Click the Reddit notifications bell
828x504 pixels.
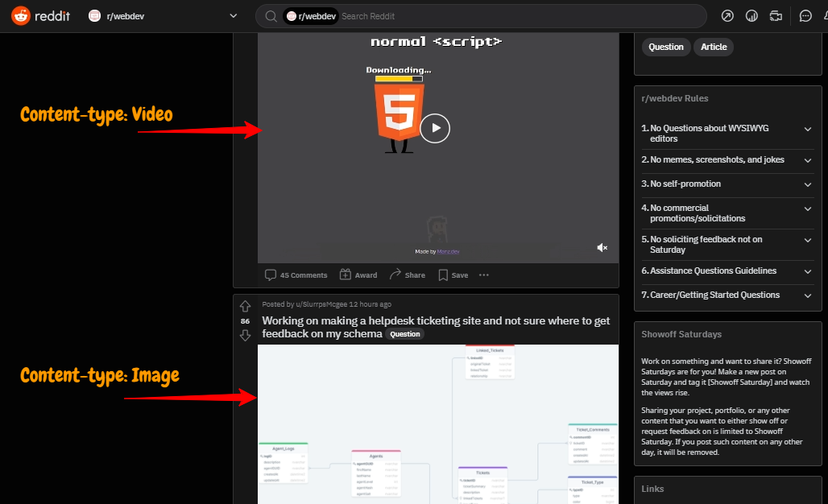coord(825,16)
